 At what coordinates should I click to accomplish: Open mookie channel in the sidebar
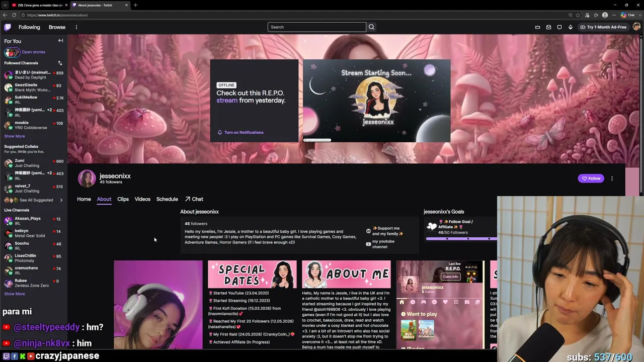[34, 125]
